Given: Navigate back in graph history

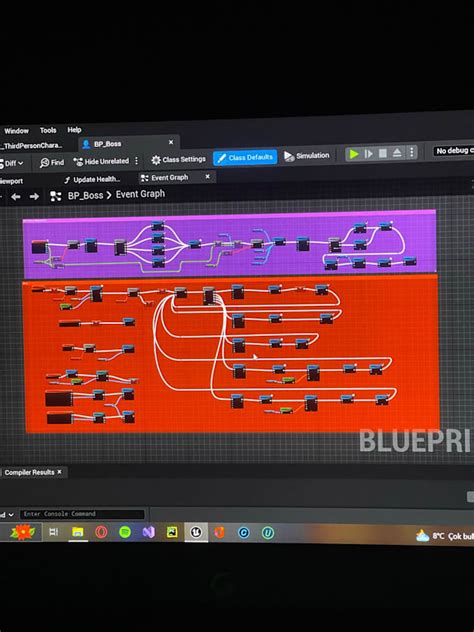Looking at the screenshot, I should [16, 197].
